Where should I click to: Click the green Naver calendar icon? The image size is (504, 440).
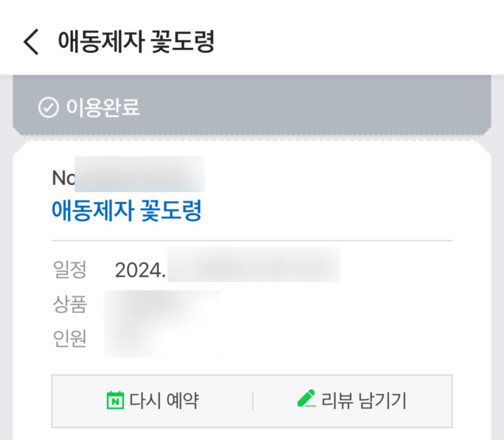tap(115, 401)
